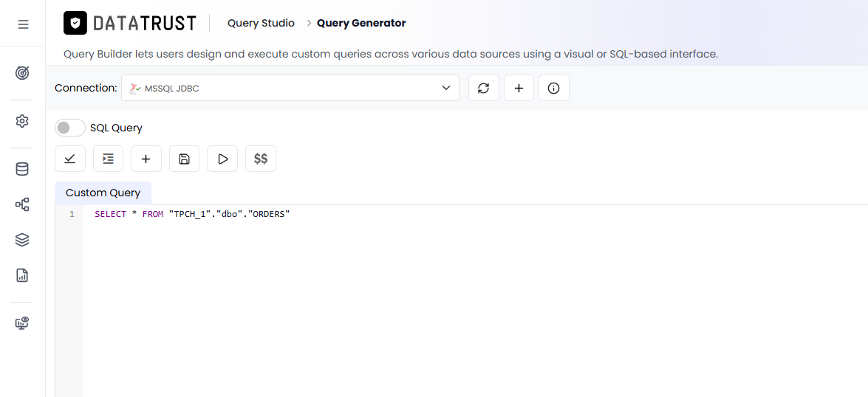Go to Query Studio breadcrumb

[x=262, y=23]
